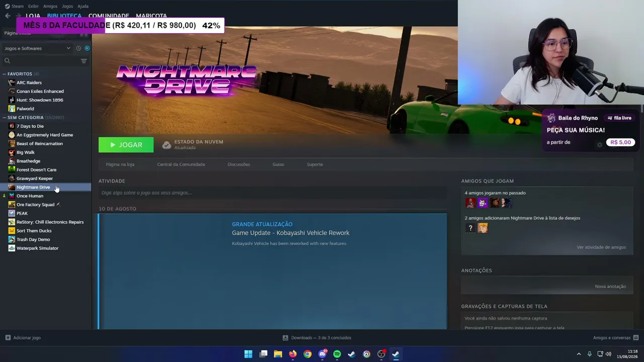
Task: Open the Jogos menu
Action: point(67,6)
